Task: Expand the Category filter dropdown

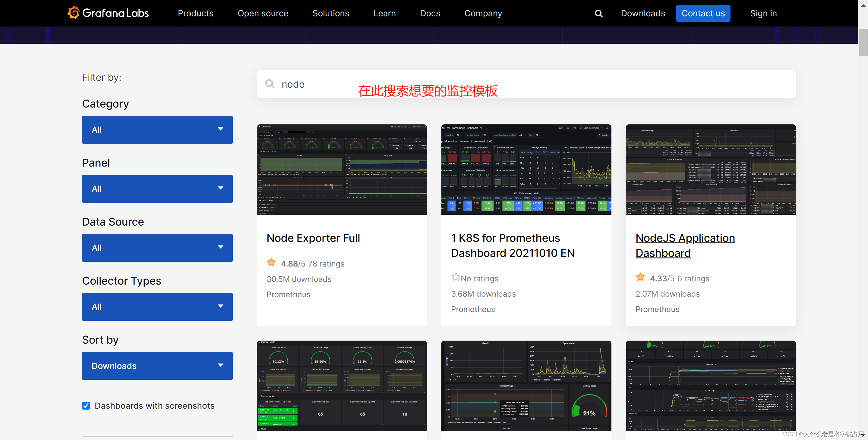Action: coord(157,130)
